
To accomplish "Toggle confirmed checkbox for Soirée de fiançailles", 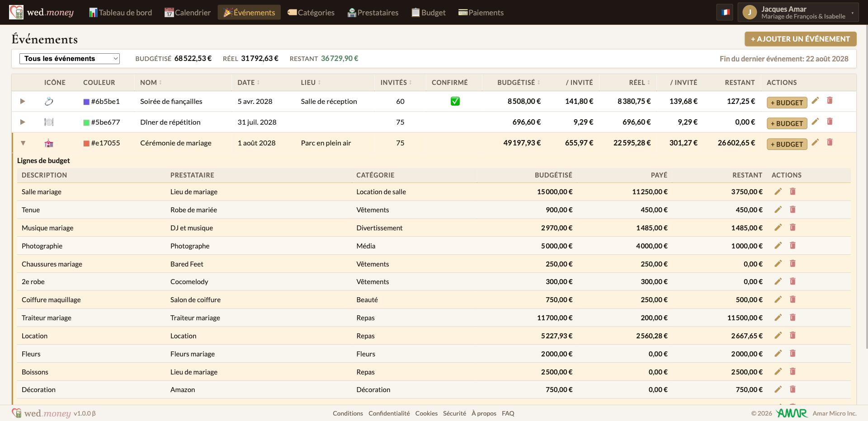I will pos(455,101).
